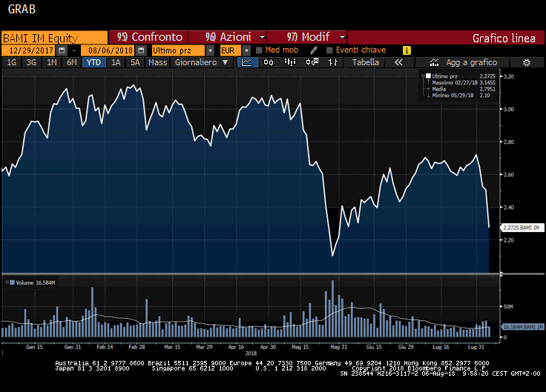Click the Lug 31 x-axis date label

(x=476, y=347)
